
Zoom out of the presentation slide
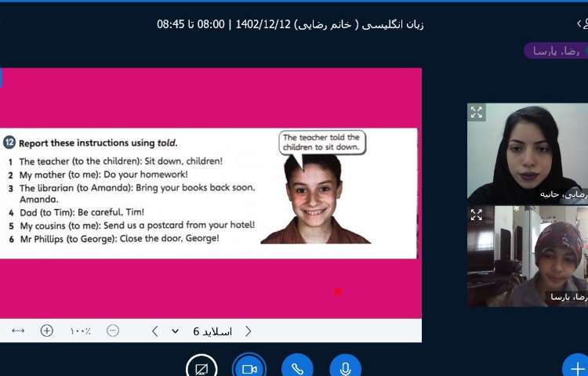[113, 331]
